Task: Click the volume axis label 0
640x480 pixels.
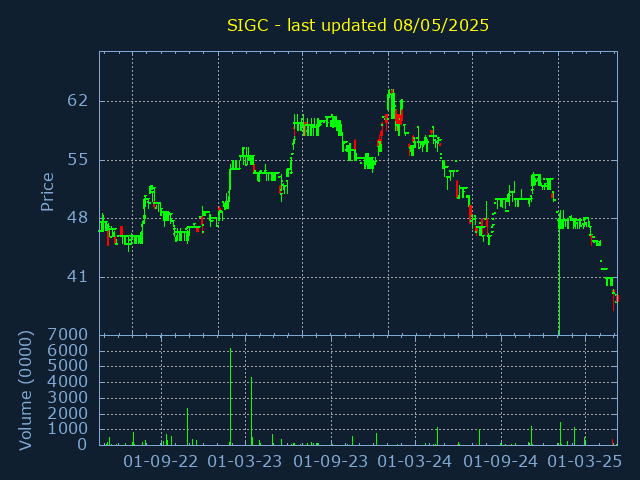Action: (82, 444)
